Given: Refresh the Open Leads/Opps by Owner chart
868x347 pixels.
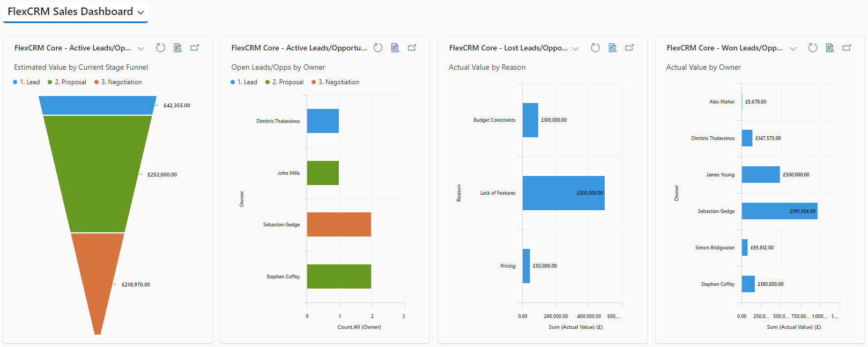Looking at the screenshot, I should click(x=378, y=48).
